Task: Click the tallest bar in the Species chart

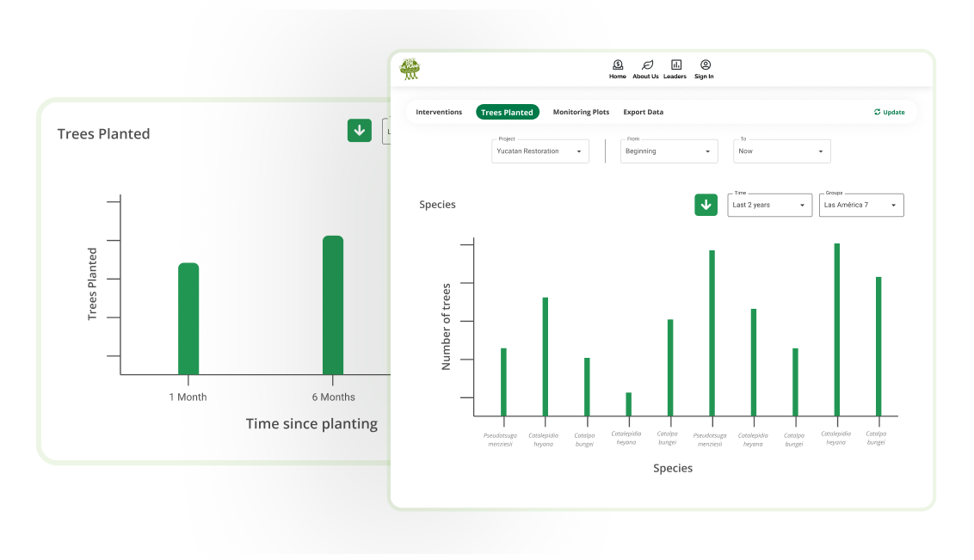Action: [836, 329]
